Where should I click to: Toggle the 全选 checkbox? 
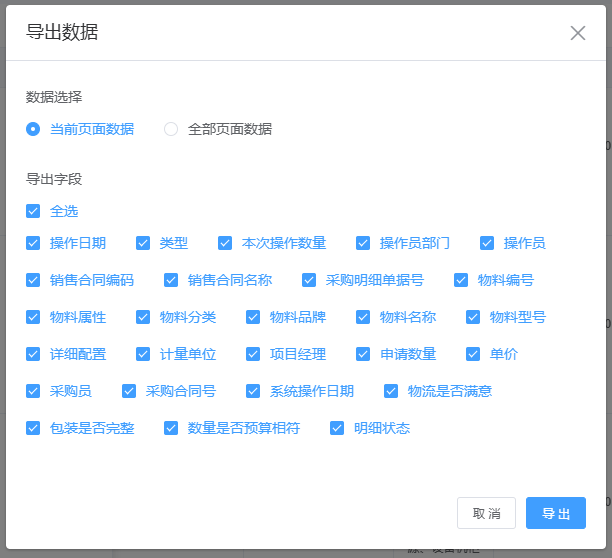point(33,211)
